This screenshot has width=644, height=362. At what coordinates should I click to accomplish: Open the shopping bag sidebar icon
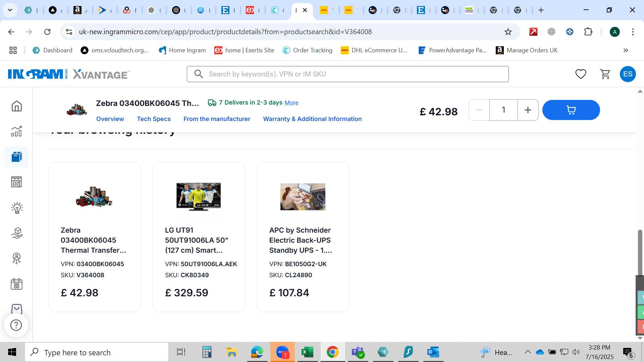click(16, 309)
